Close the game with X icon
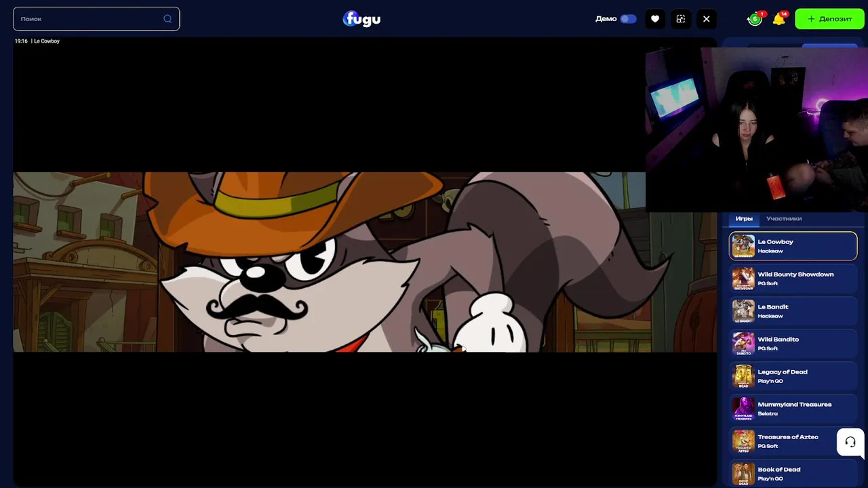Screen dimensions: 868x488 707,19
